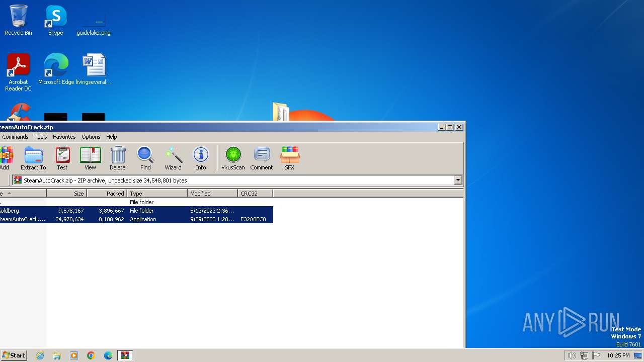Maximize the WinRAR window
The height and width of the screenshot is (362, 644).
tap(450, 127)
